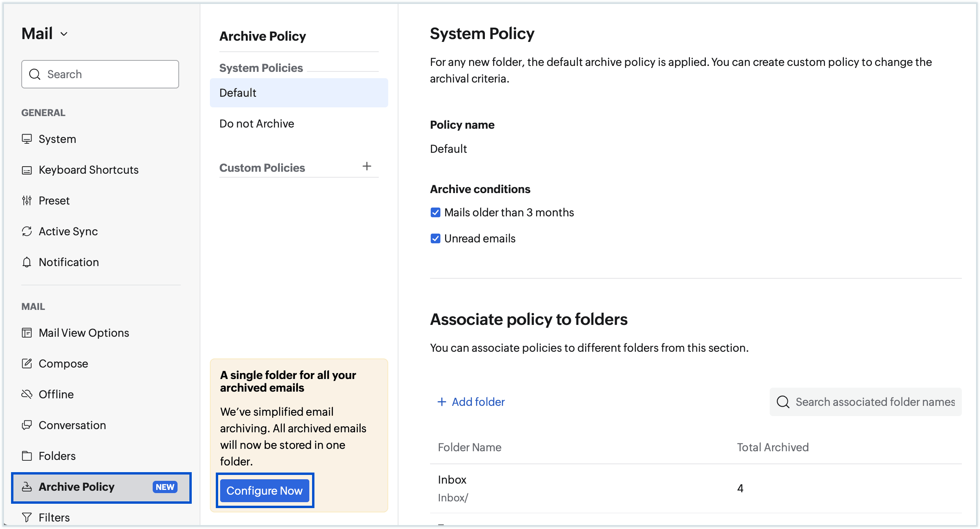Click the Notification bell icon

click(27, 262)
